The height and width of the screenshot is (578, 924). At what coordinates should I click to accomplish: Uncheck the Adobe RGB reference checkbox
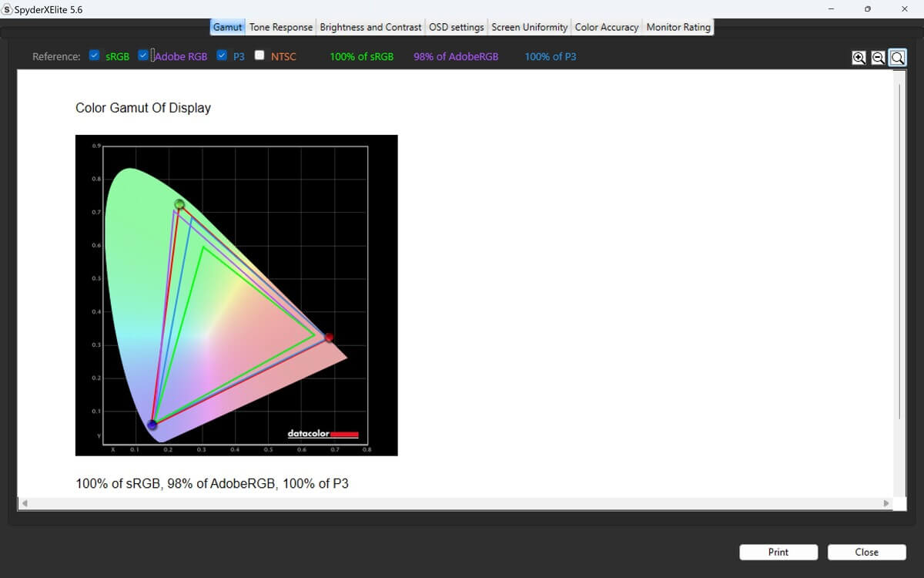[143, 55]
